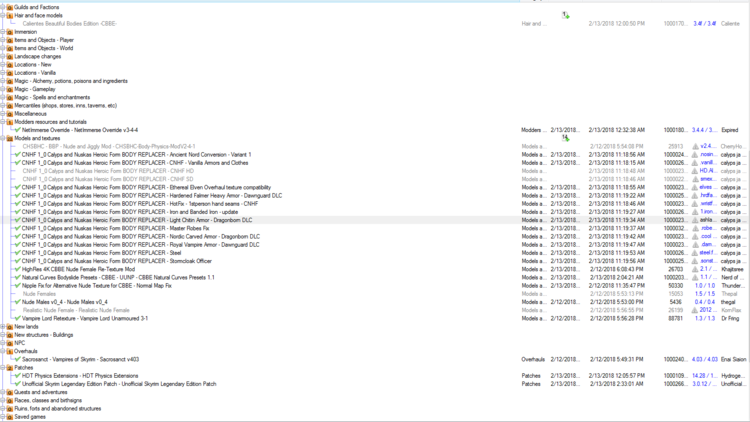Toggle the checkmark for HDT Physics Extensions
Screen dimensions: 750x422
click(18, 376)
